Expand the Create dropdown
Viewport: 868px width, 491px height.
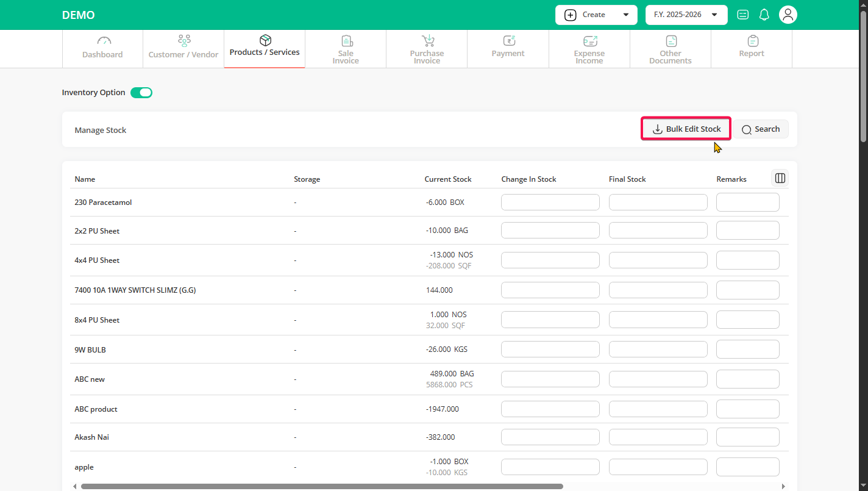point(596,15)
